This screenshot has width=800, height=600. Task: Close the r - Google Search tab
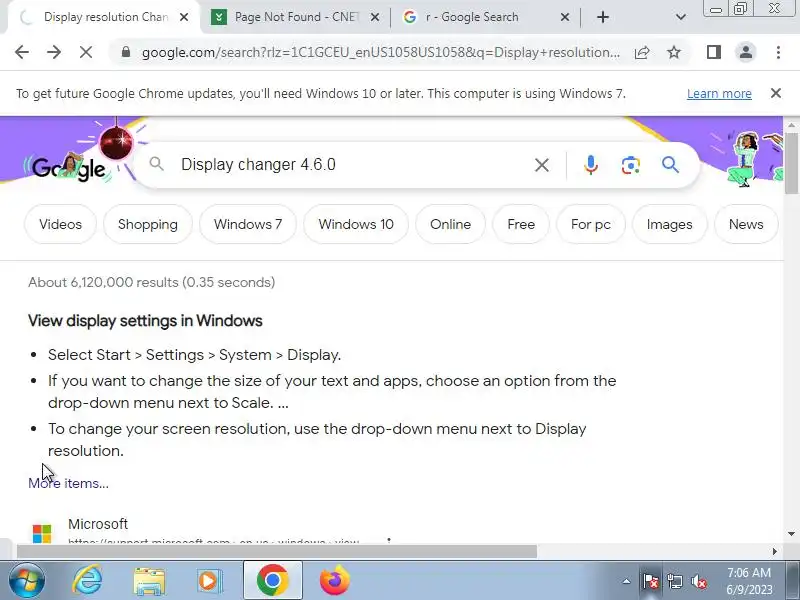click(x=565, y=17)
